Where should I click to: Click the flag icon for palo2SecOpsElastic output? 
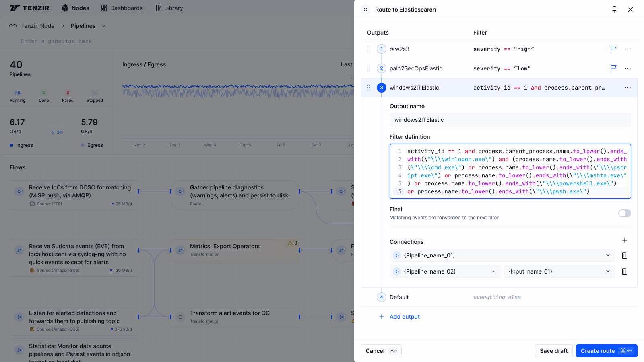(x=613, y=68)
